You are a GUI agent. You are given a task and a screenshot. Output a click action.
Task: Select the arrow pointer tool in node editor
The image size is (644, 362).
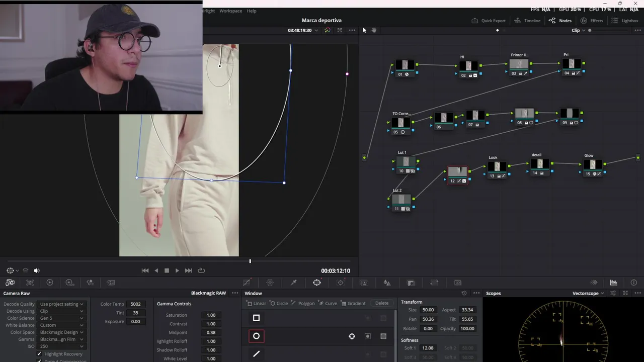click(x=365, y=30)
